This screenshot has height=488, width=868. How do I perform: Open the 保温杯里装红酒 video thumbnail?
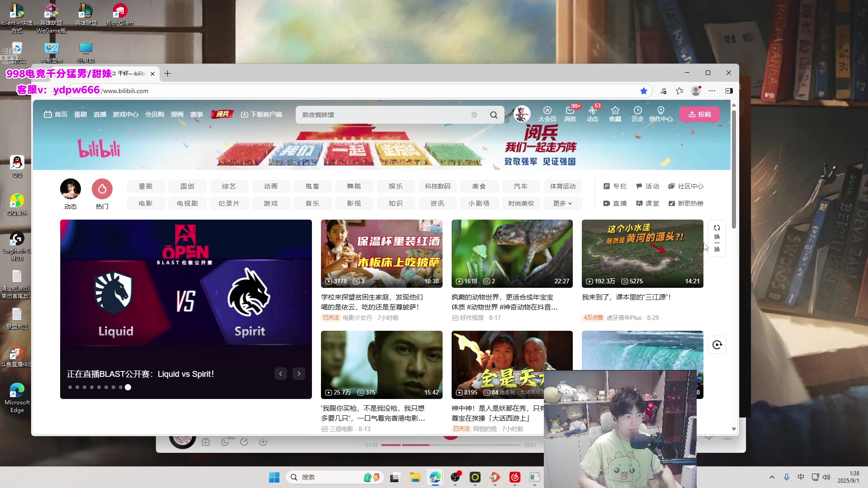coord(382,253)
